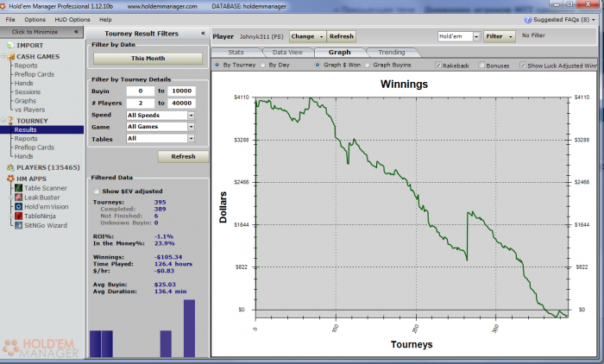Open the HUD Options menu
The height and width of the screenshot is (364, 604).
[x=72, y=20]
